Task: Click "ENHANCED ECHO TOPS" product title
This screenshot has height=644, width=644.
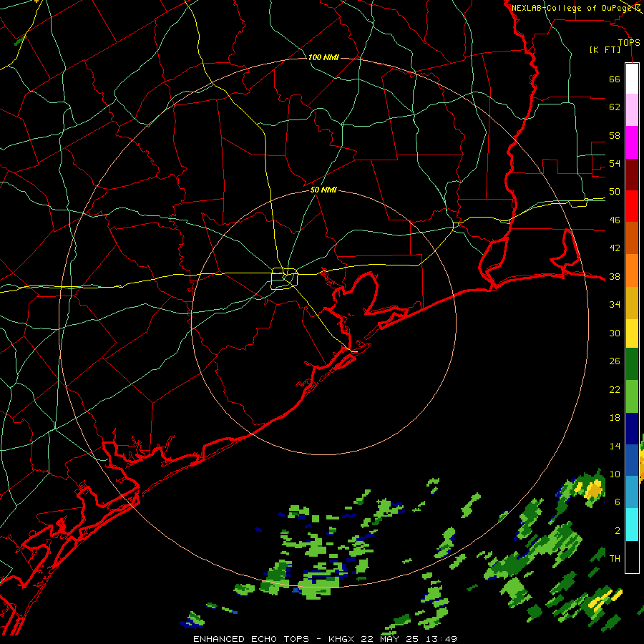Action: point(251,639)
